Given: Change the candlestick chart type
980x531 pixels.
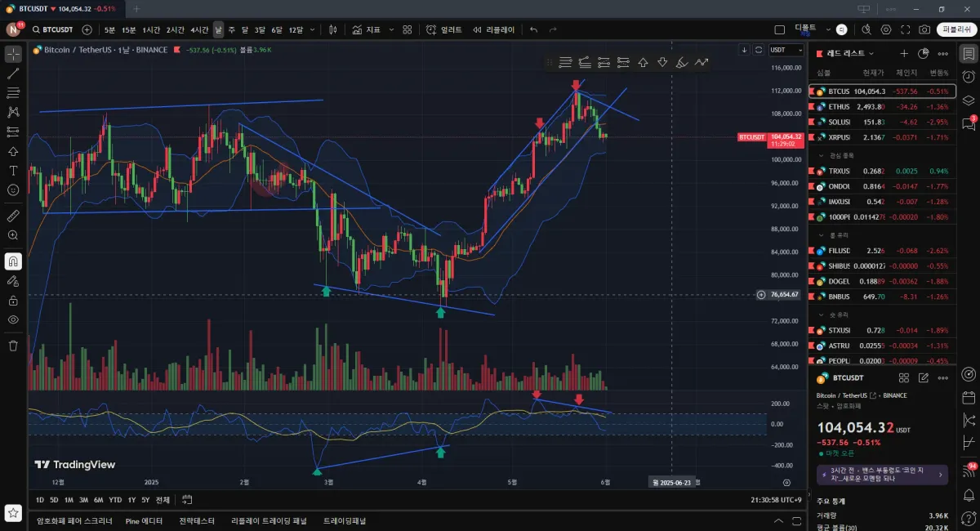Looking at the screenshot, I should [333, 29].
